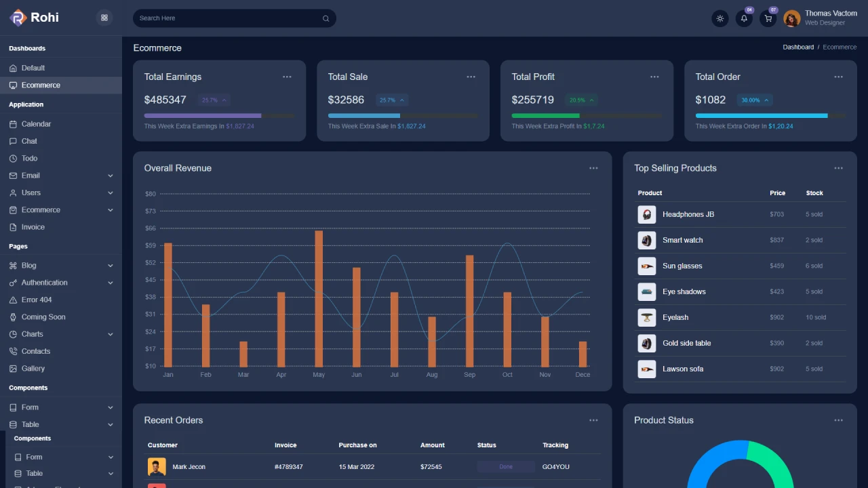This screenshot has width=868, height=488.
Task: Click the Search Here input field
Action: coord(235,18)
